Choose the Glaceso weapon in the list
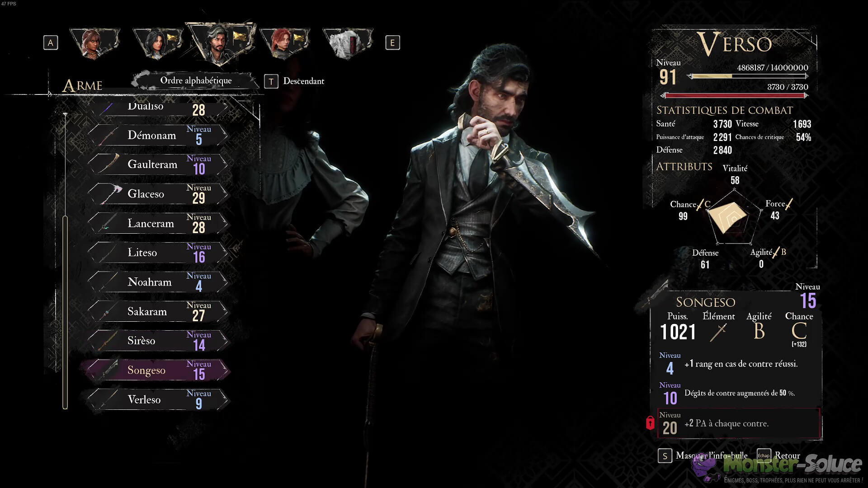 158,194
